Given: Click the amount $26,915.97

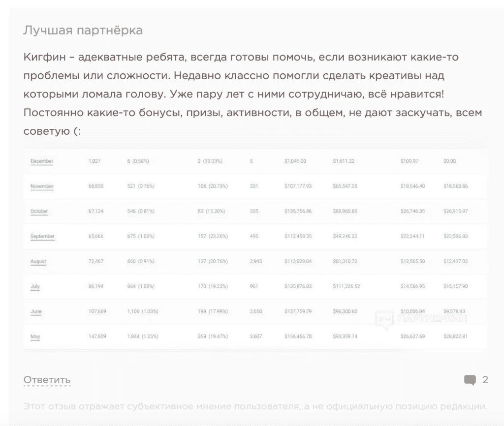Looking at the screenshot, I should [x=456, y=211].
